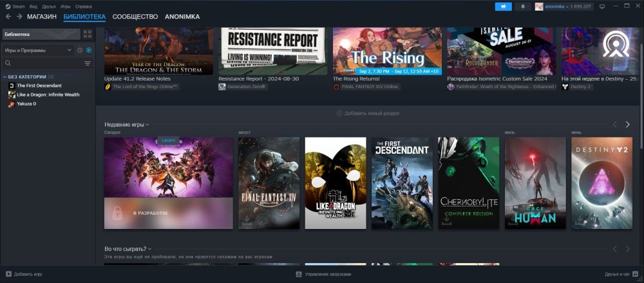Open the Игры и Программы dropdown
This screenshot has width=644, height=283.
(37, 50)
